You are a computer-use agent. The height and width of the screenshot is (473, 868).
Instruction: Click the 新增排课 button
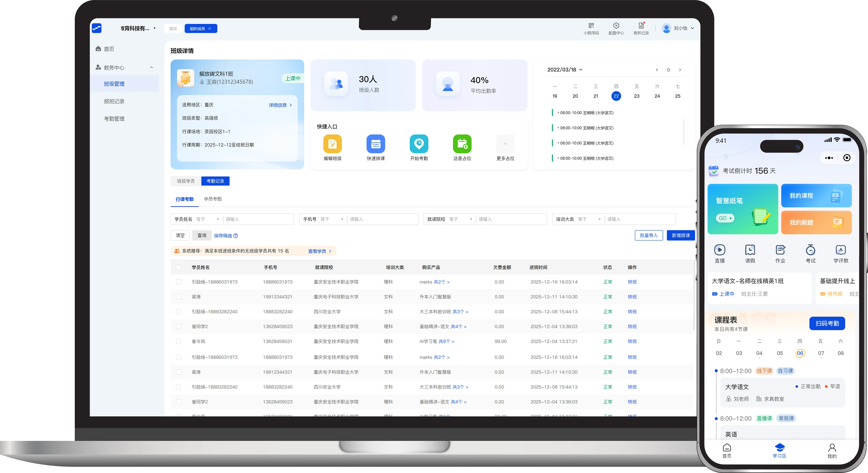point(680,235)
